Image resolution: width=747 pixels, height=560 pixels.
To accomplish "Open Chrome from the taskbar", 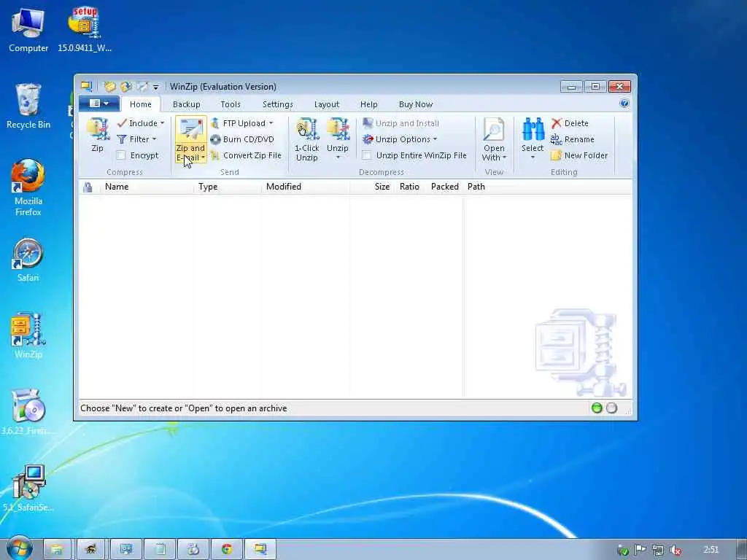I will tap(227, 550).
